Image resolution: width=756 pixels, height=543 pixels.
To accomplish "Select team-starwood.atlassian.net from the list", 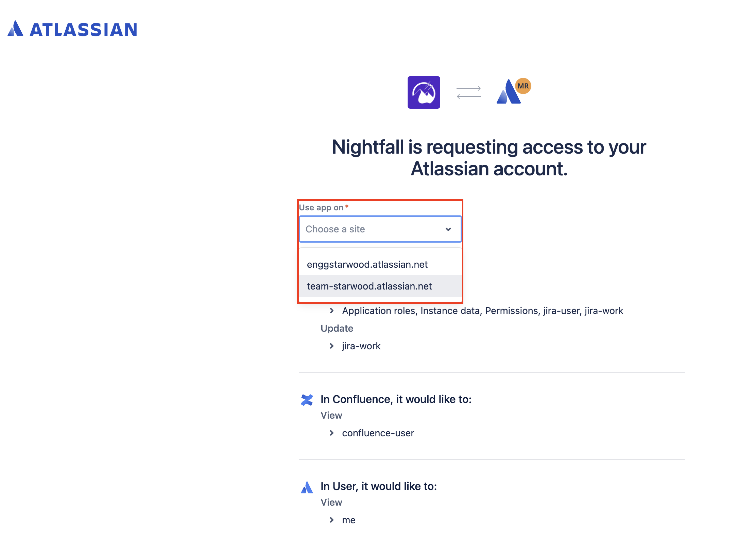I will [369, 286].
